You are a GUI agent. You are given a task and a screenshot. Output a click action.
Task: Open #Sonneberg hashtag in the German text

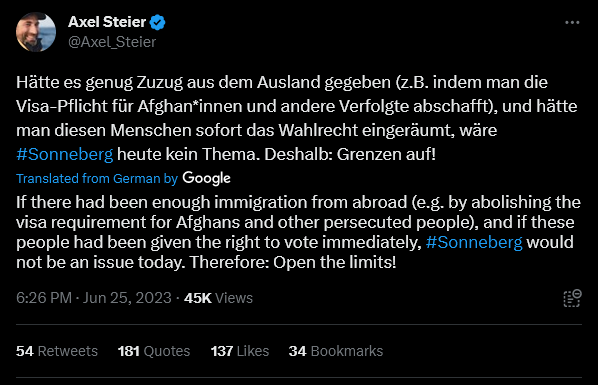[64, 155]
